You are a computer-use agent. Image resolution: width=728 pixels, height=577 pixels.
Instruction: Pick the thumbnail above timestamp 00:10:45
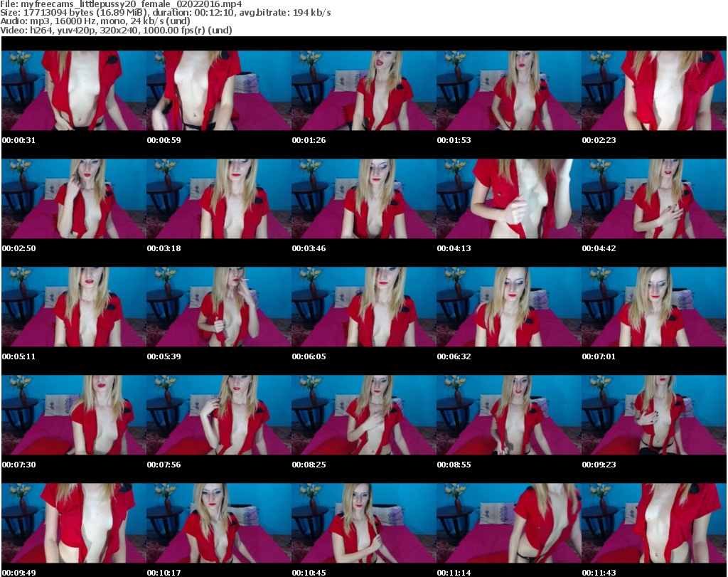[363, 524]
